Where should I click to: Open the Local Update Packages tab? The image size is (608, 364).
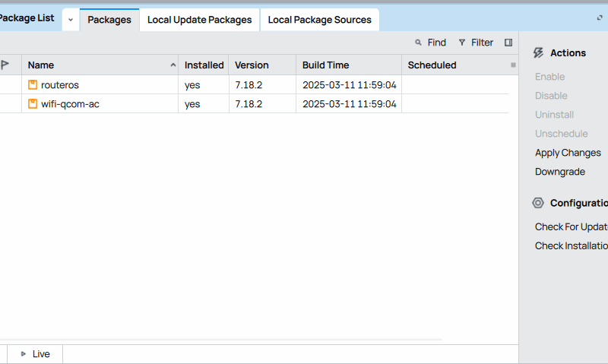(199, 20)
